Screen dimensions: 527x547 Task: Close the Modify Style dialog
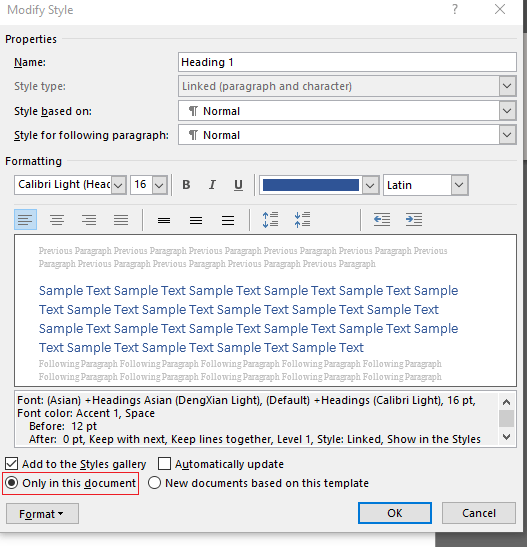[x=500, y=9]
